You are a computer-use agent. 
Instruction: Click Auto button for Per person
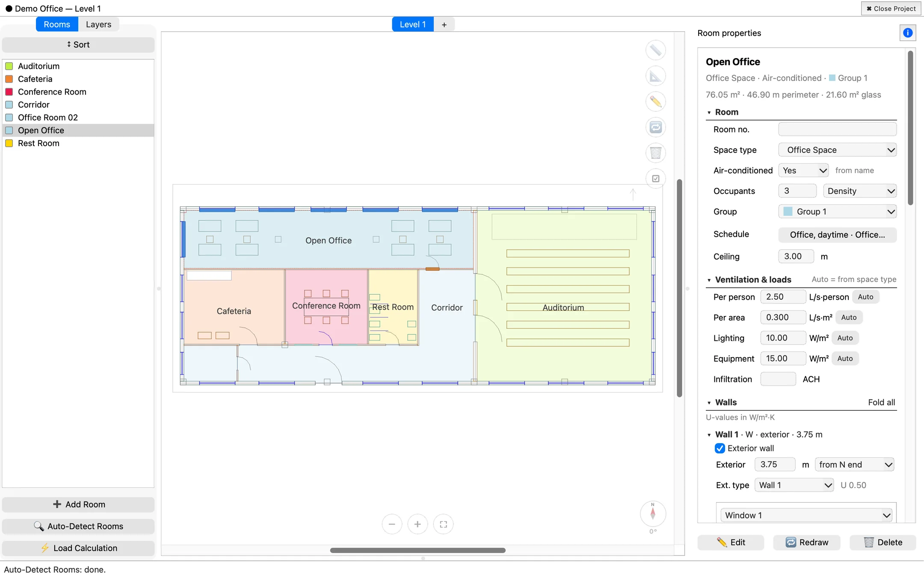pos(865,297)
